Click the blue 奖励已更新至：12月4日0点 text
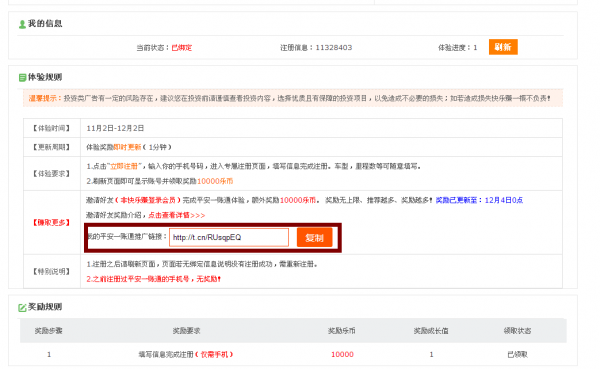Screen dimensions: 600x369 tap(479, 200)
